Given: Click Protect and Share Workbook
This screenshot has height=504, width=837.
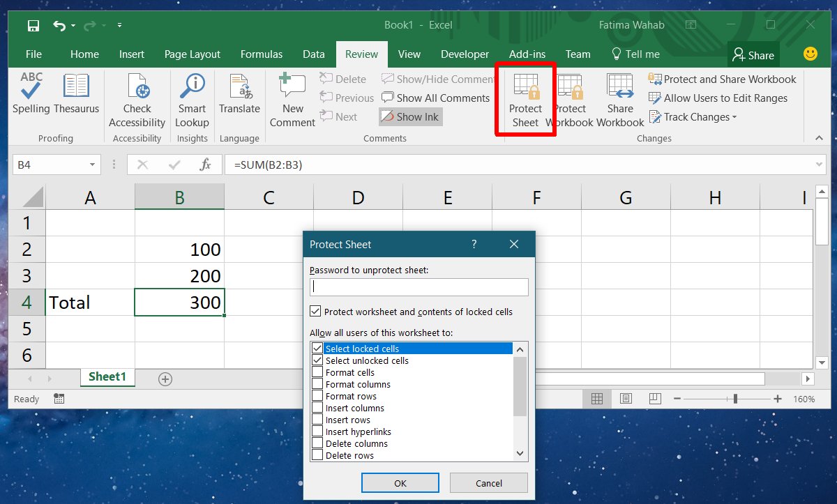Looking at the screenshot, I should pos(723,79).
